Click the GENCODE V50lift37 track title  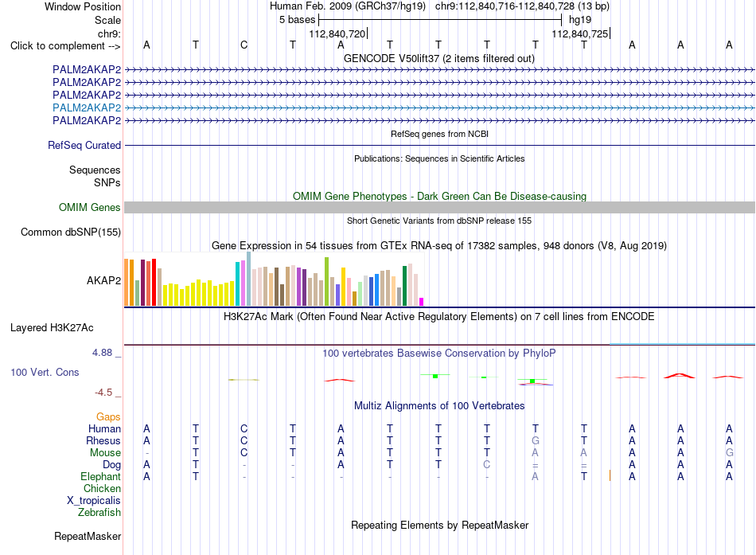click(439, 58)
